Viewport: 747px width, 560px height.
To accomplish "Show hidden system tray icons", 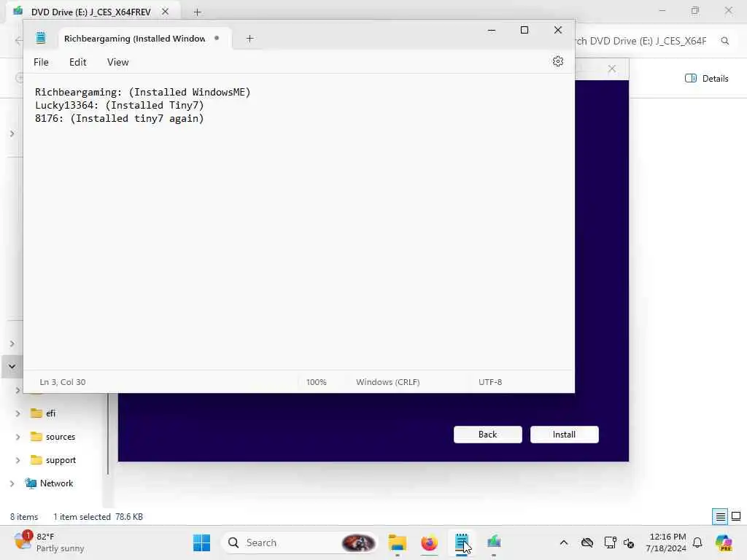I will point(564,542).
